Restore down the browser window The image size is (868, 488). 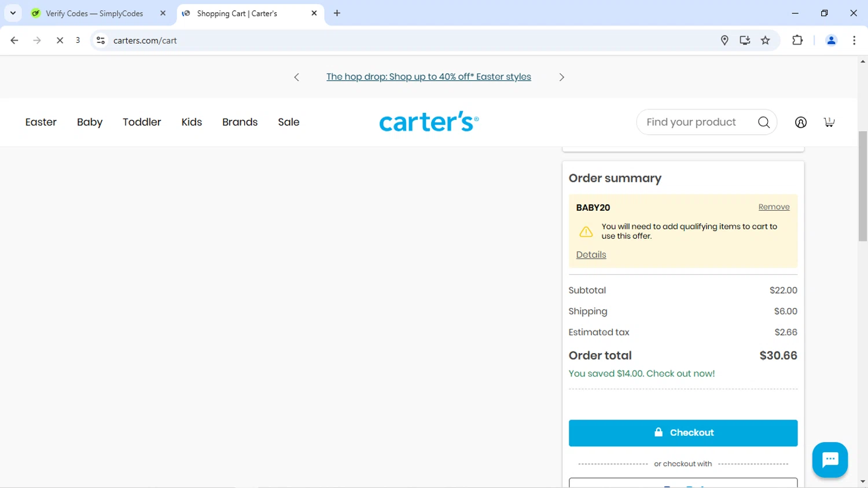[x=825, y=13]
